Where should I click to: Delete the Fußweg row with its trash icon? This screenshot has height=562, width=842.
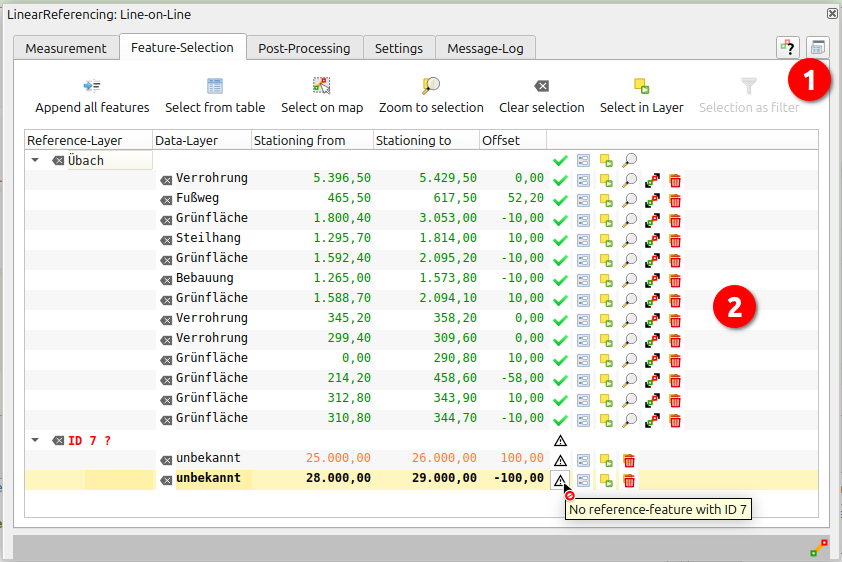tap(675, 200)
